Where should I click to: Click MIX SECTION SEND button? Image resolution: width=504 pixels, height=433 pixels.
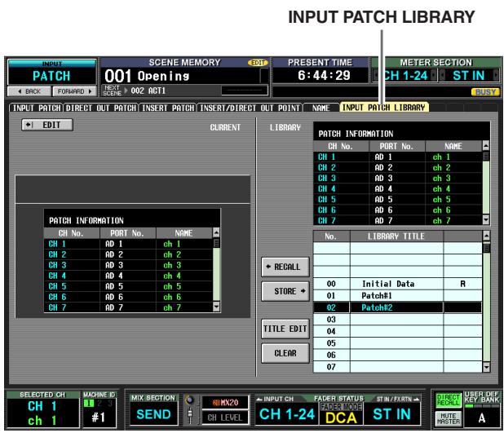pos(153,414)
